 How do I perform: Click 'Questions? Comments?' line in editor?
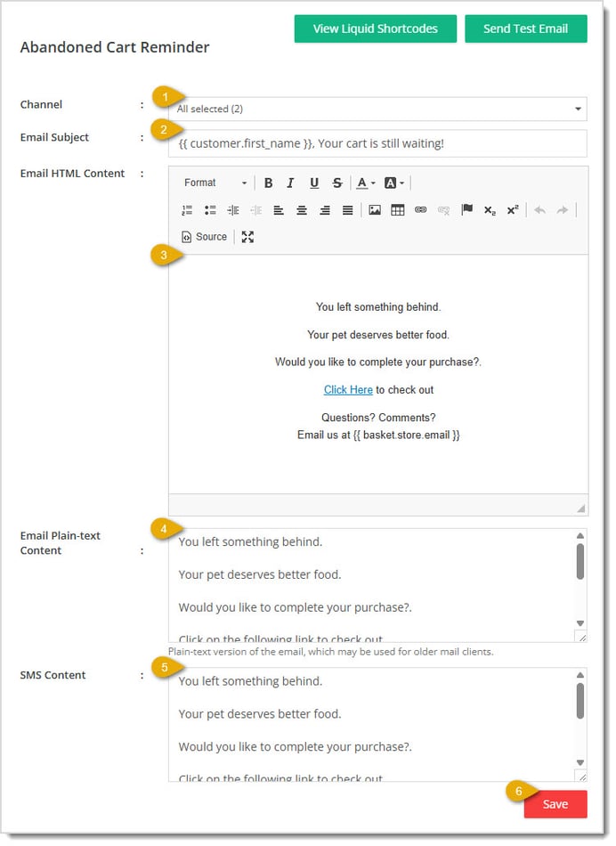tap(378, 418)
